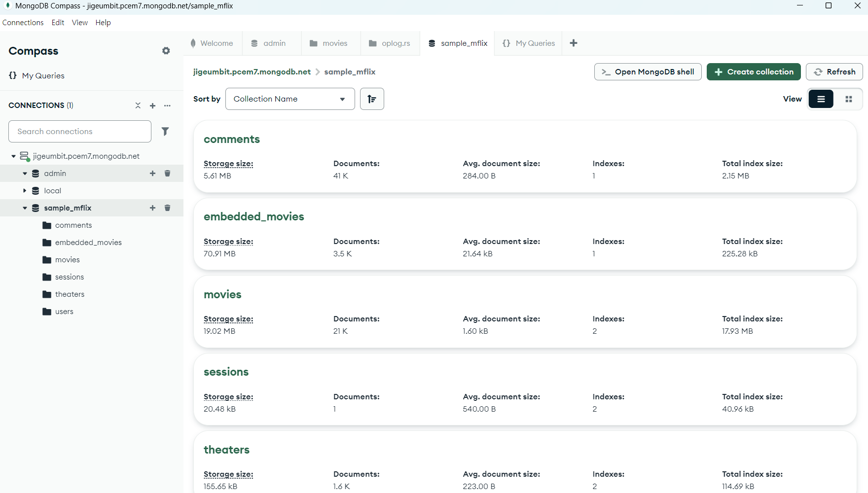868x493 pixels.
Task: Click sample_mflix breadcrumb text
Action: pyautogui.click(x=350, y=72)
